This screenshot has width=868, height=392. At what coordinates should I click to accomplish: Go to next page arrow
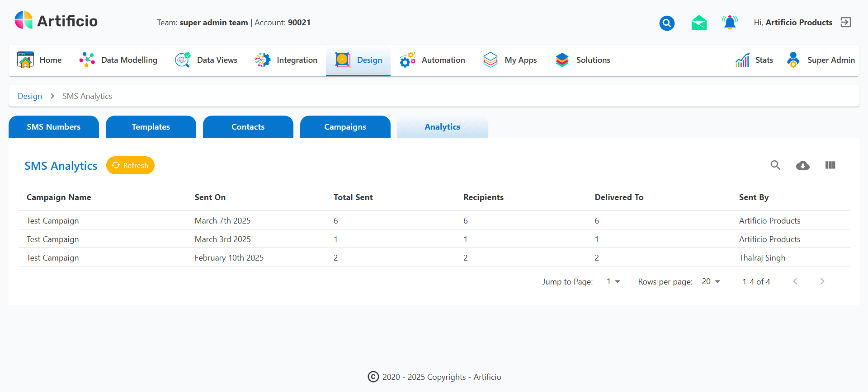[x=822, y=281]
